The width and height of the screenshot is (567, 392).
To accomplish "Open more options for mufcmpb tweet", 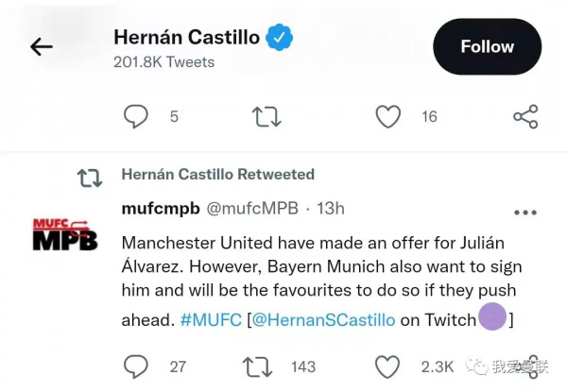I will coord(524,212).
